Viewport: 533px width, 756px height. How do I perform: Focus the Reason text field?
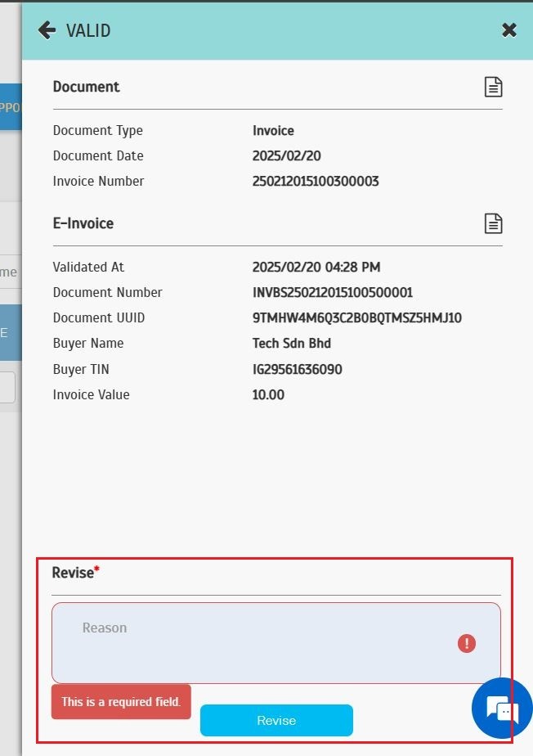pos(253,642)
